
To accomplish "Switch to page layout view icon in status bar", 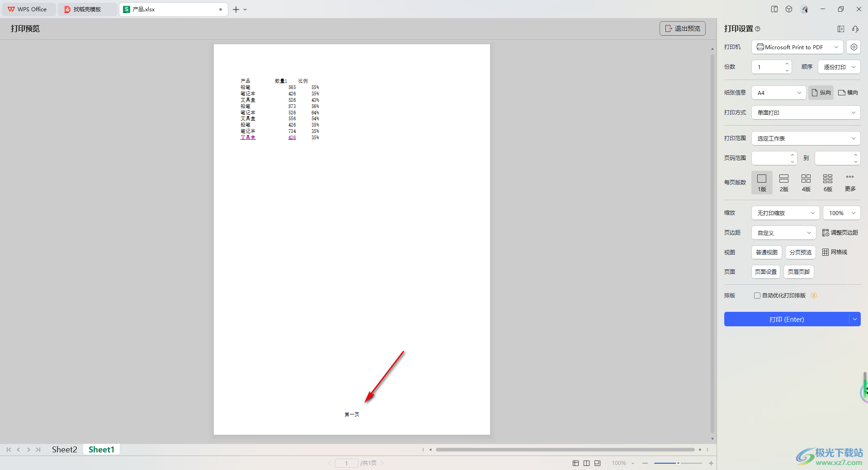I will click(x=597, y=463).
